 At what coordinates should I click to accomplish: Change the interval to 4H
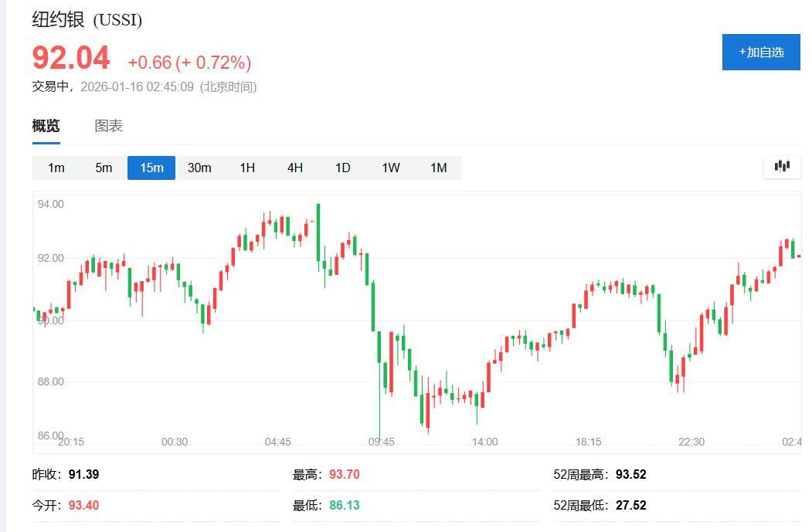click(295, 168)
